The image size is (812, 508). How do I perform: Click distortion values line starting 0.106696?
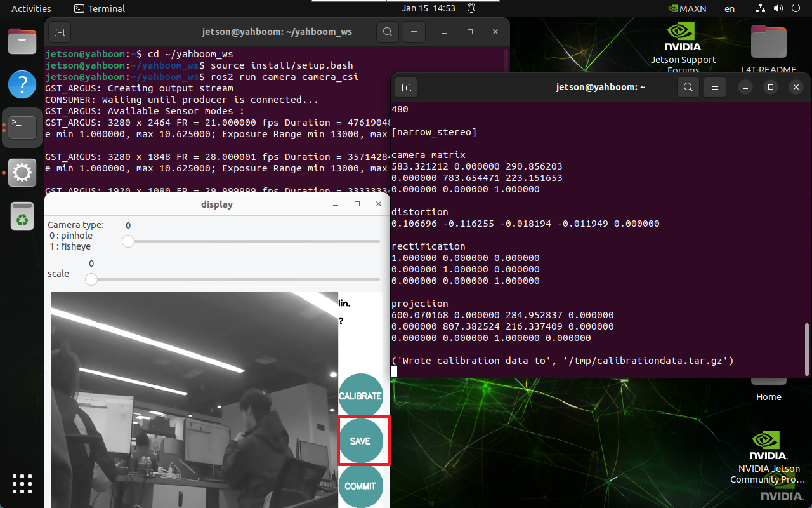[x=525, y=224]
